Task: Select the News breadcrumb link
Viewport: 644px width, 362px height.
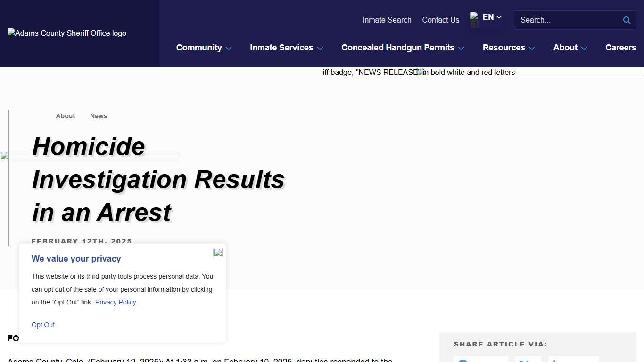Action: pos(99,116)
